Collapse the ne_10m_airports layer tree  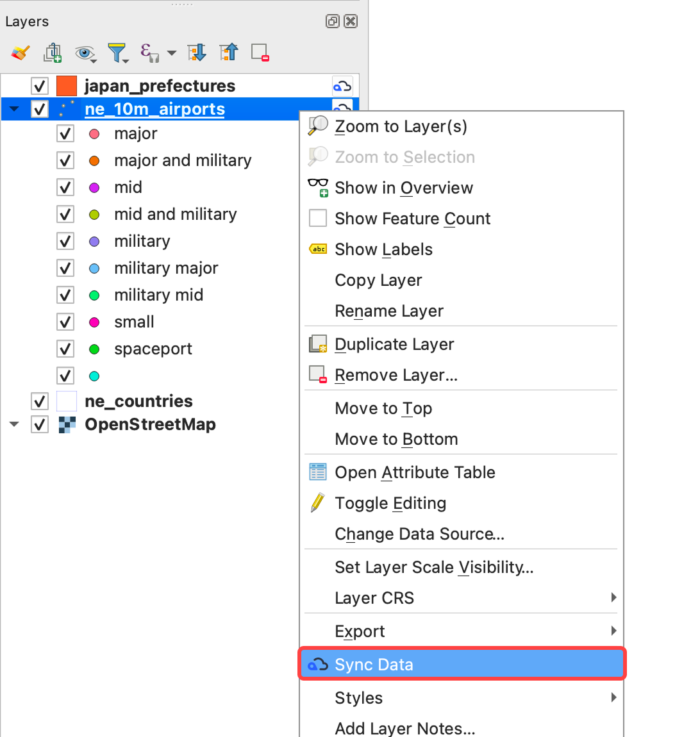(x=14, y=109)
